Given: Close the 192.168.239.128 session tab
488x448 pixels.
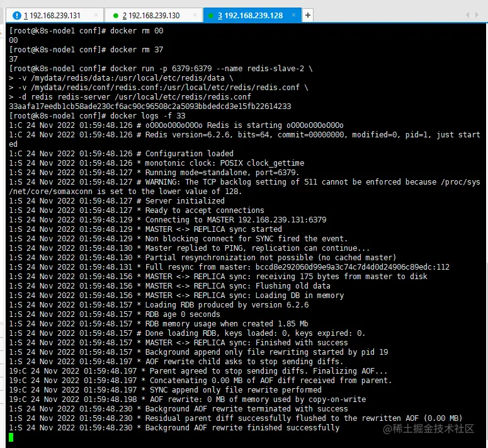Looking at the screenshot, I should point(293,15).
